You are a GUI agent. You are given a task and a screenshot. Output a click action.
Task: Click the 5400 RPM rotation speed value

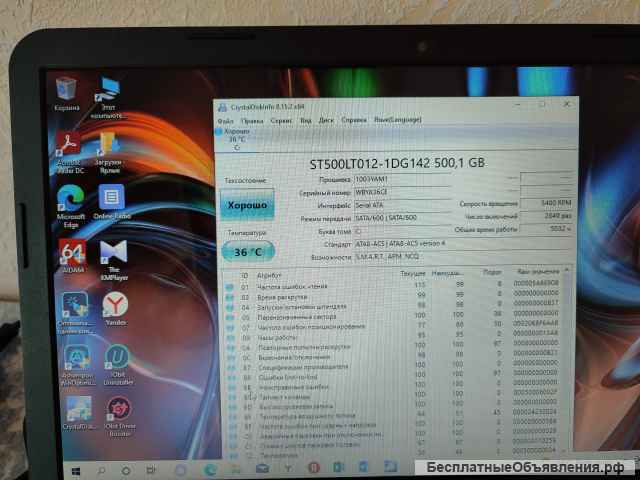point(546,203)
